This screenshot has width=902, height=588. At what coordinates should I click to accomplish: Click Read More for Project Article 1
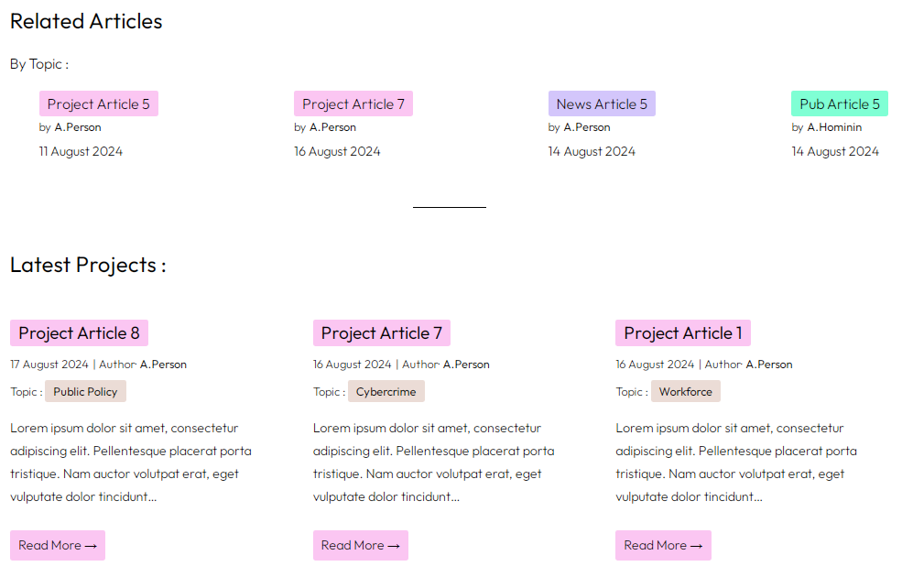click(x=663, y=546)
